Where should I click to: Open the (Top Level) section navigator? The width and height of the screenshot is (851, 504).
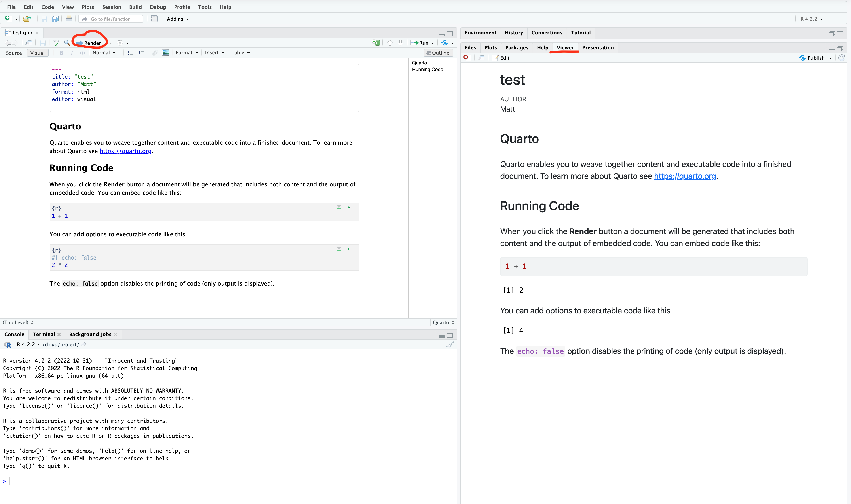coord(18,322)
